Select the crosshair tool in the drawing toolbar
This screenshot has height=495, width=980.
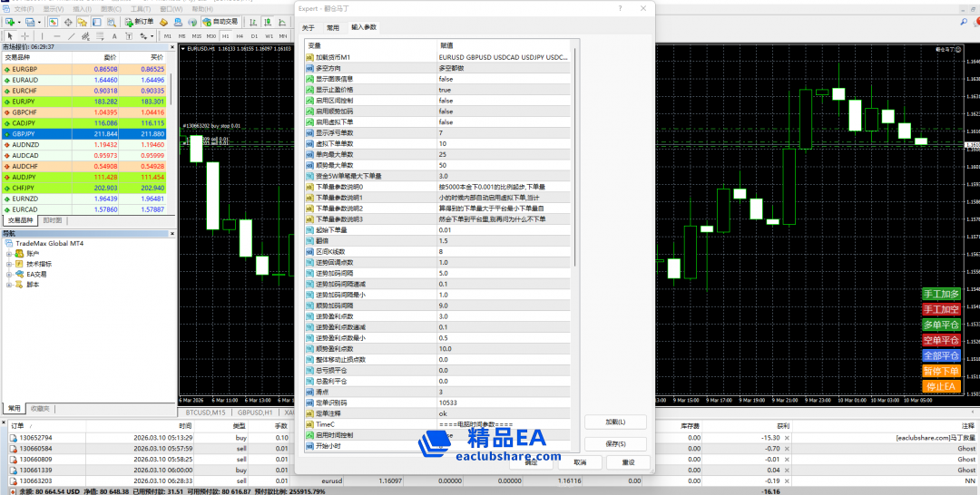[x=24, y=36]
